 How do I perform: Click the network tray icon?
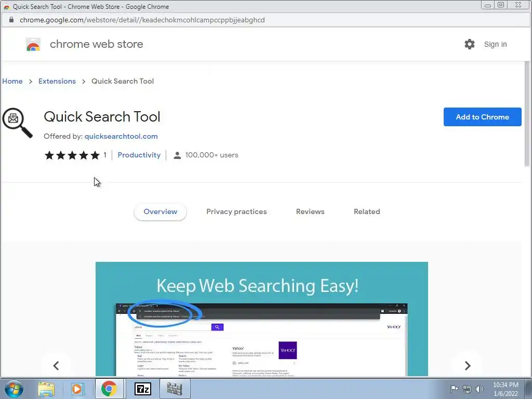[467, 389]
